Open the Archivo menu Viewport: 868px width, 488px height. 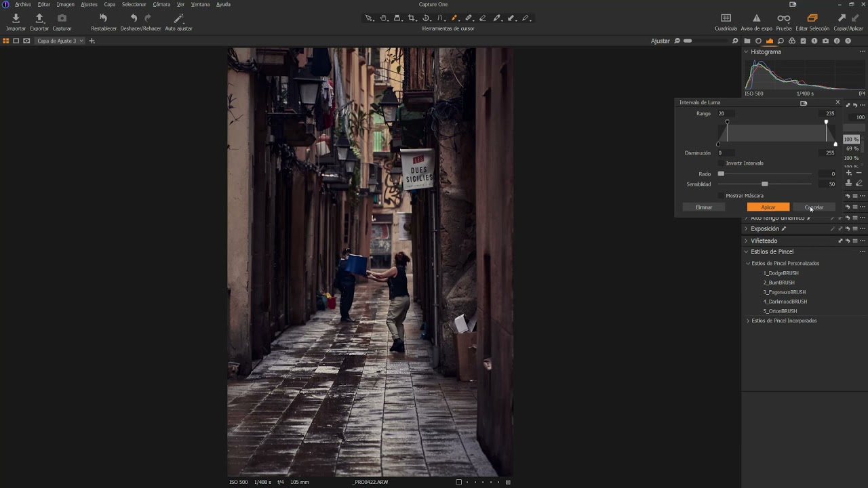[x=23, y=4]
